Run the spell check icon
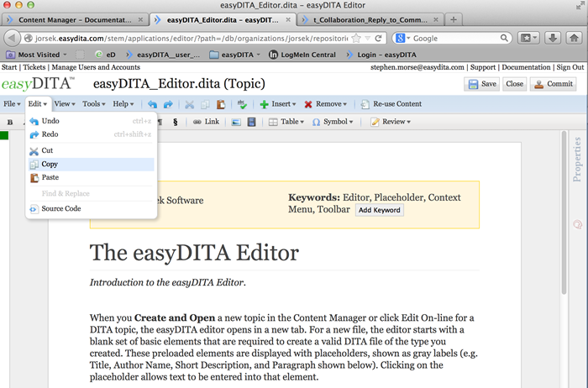This screenshot has height=388, width=588. [242, 104]
